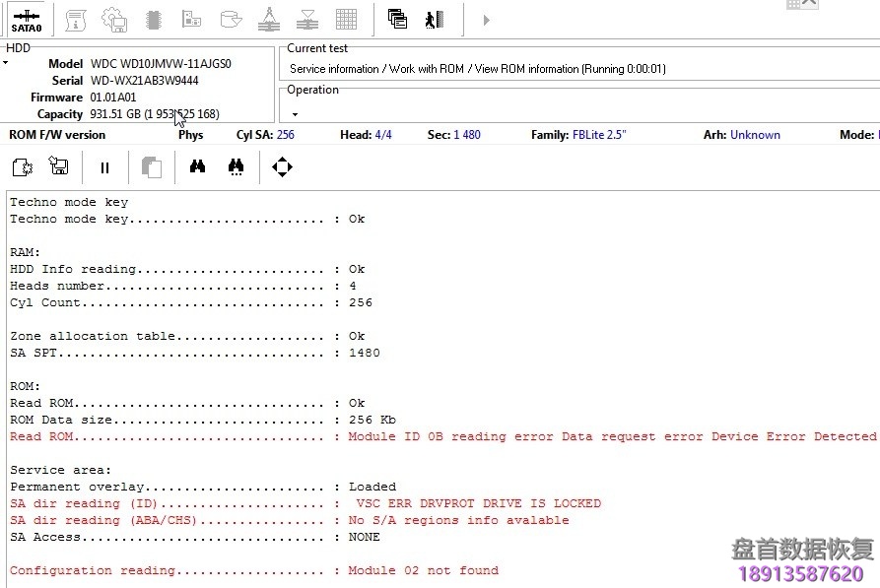Open the sector map grid icon
This screenshot has width=880, height=588.
pos(345,18)
